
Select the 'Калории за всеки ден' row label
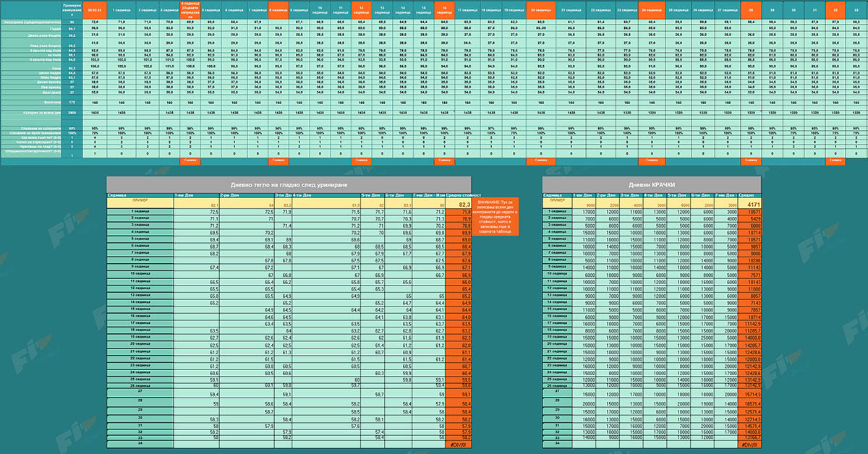point(31,113)
